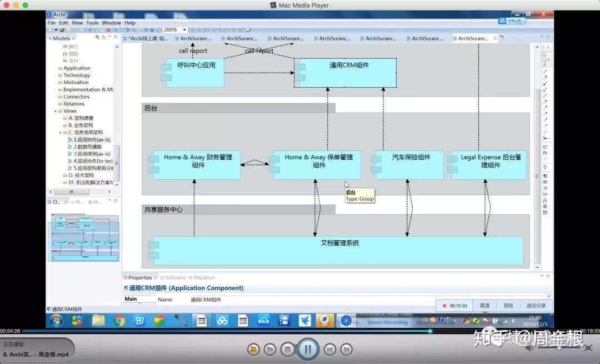Go to previous track button
Screen dimensions: 600x364
pyautogui.click(x=330, y=349)
